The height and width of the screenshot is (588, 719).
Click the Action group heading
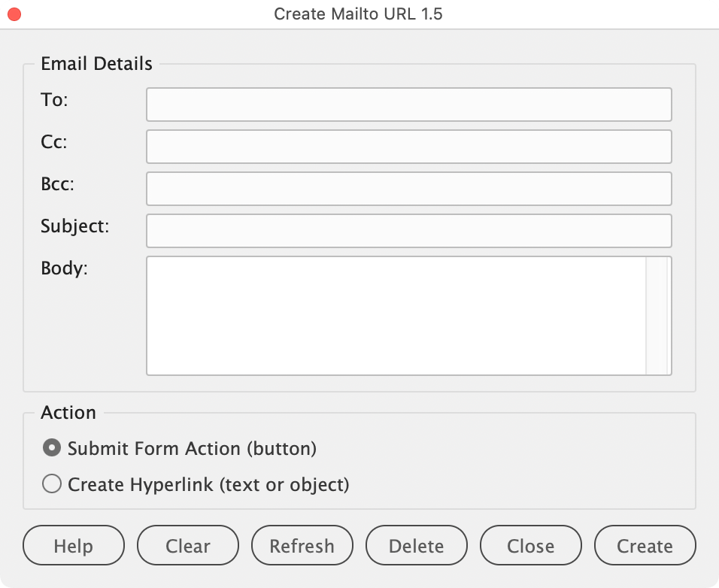68,413
